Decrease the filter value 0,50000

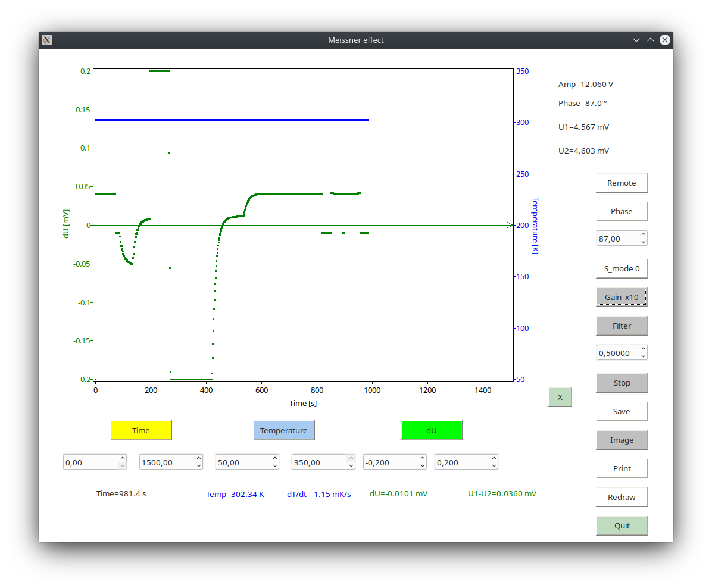pos(644,357)
